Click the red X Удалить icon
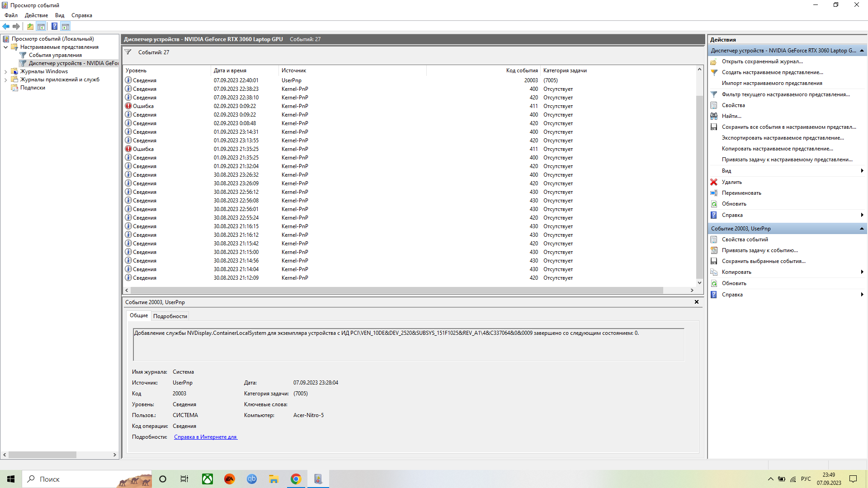This screenshot has height=488, width=868. (x=714, y=182)
